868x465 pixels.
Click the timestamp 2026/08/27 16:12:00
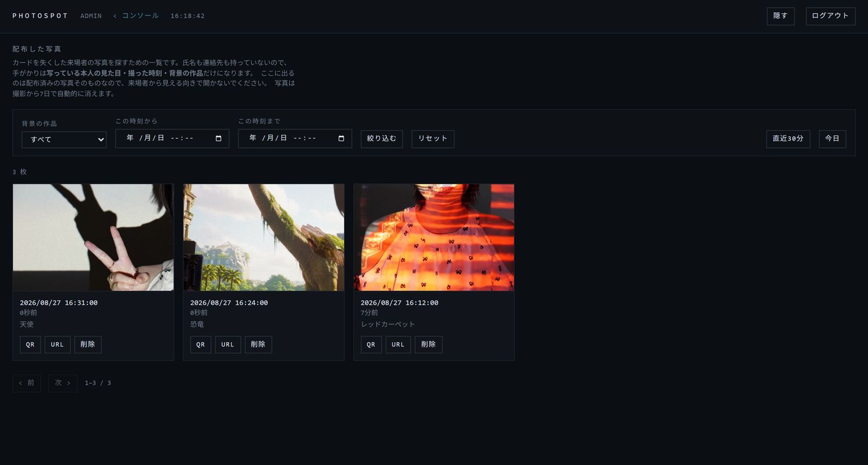399,302
